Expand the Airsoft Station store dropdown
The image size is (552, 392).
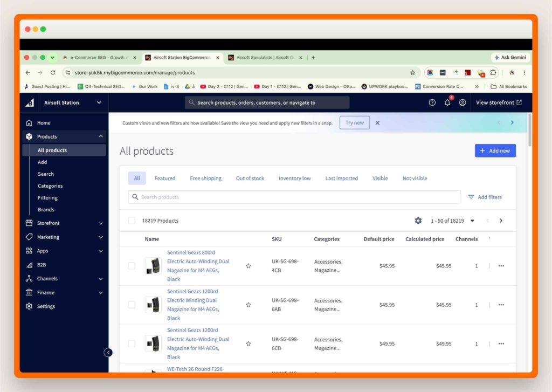99,102
